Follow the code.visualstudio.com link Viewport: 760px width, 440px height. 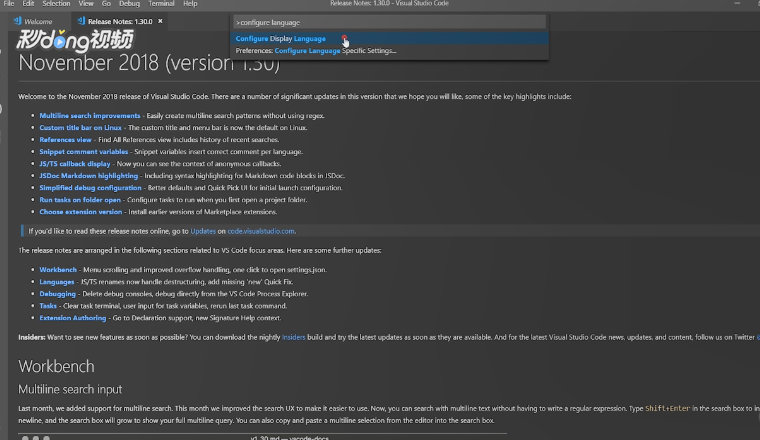pyautogui.click(x=261, y=231)
